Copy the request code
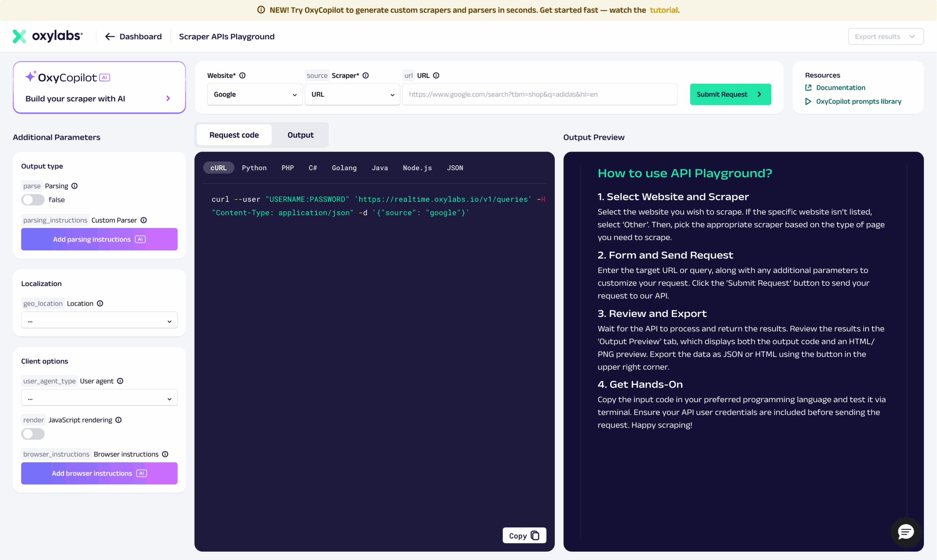This screenshot has width=937, height=560. pos(525,536)
